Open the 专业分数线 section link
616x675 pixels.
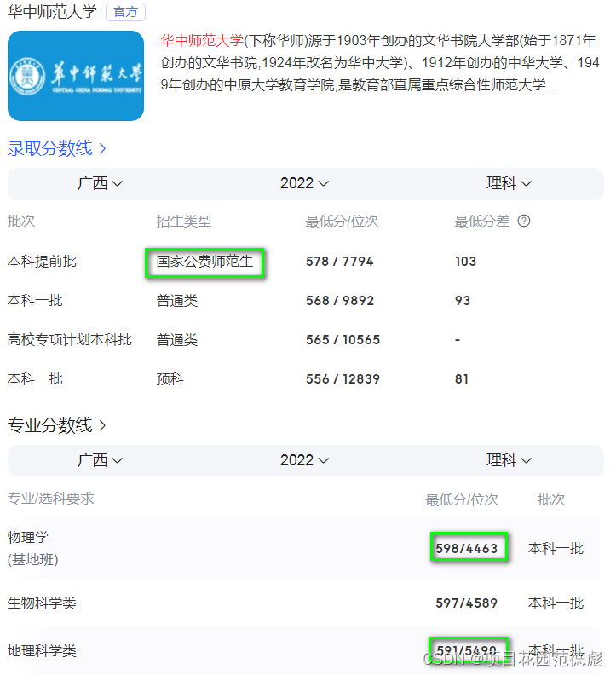point(56,425)
